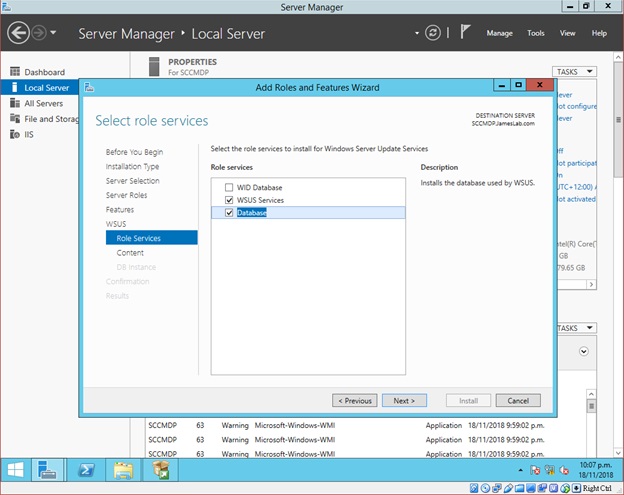The image size is (624, 495).
Task: Click the Next button
Action: click(x=404, y=401)
